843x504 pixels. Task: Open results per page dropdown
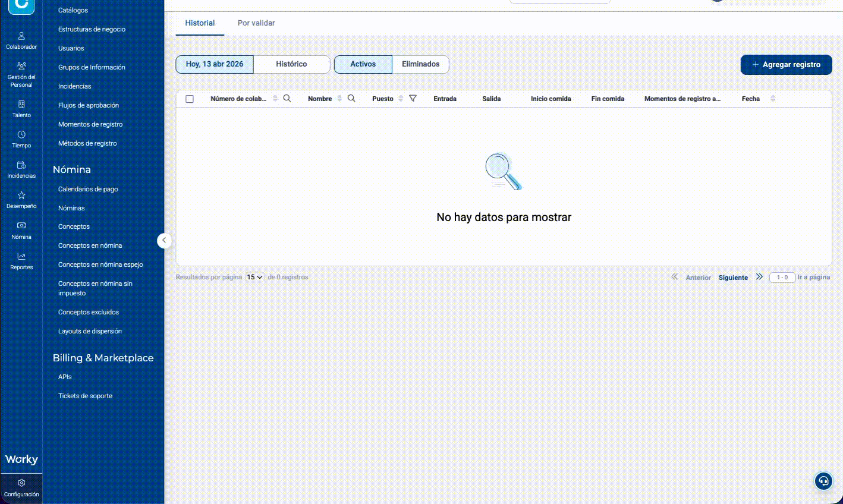click(254, 277)
